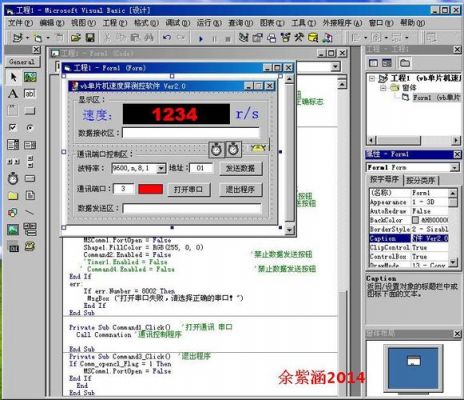Select the MSComm telephone tool in the toolbox
The height and width of the screenshot is (400, 464).
pyautogui.click(x=30, y=247)
